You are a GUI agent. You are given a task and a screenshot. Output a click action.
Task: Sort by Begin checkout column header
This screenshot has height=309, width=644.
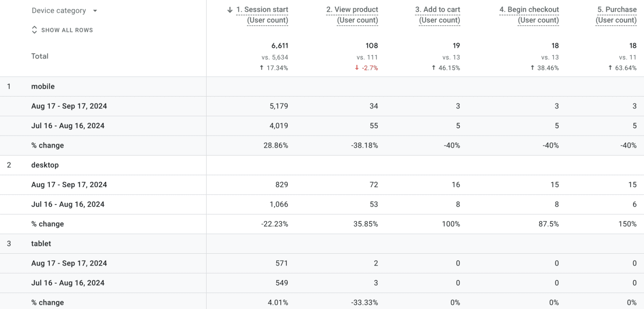point(529,10)
